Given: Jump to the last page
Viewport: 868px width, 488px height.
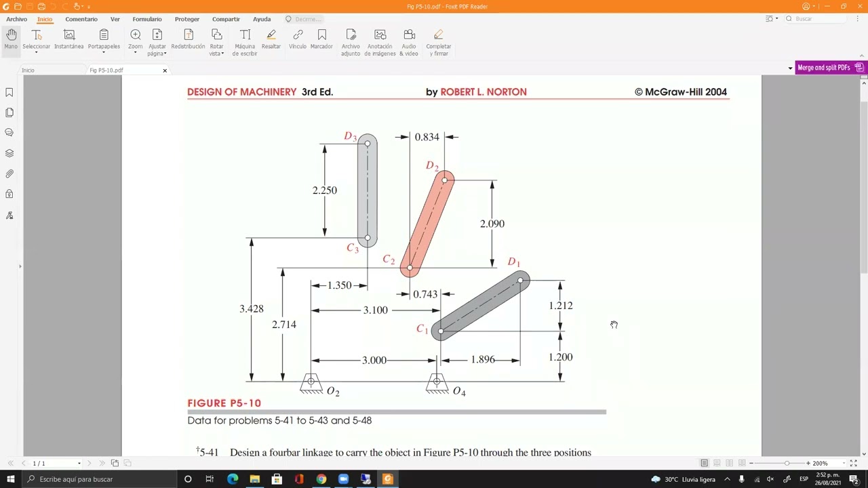Looking at the screenshot, I should point(102,463).
